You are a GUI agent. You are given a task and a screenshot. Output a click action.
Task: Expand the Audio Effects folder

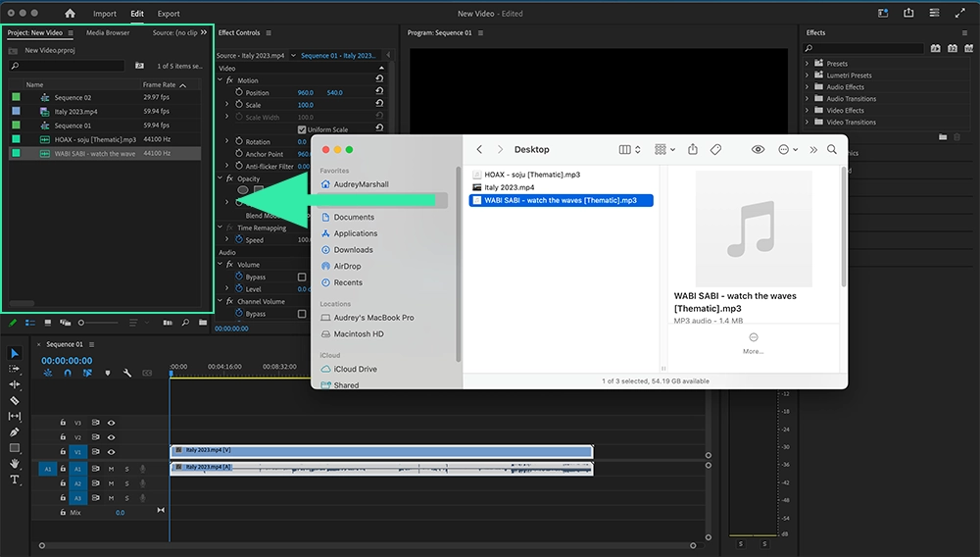807,87
